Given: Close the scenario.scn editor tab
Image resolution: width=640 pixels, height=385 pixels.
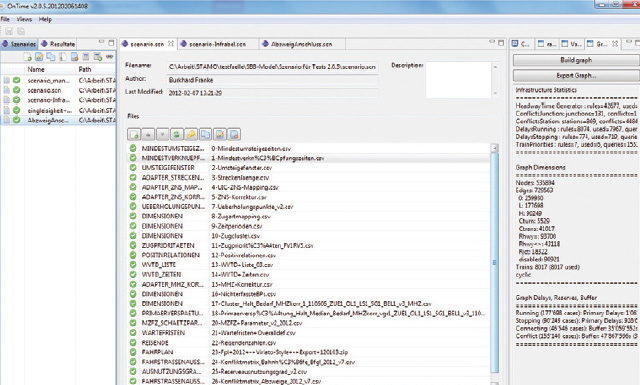Looking at the screenshot, I should tap(171, 44).
